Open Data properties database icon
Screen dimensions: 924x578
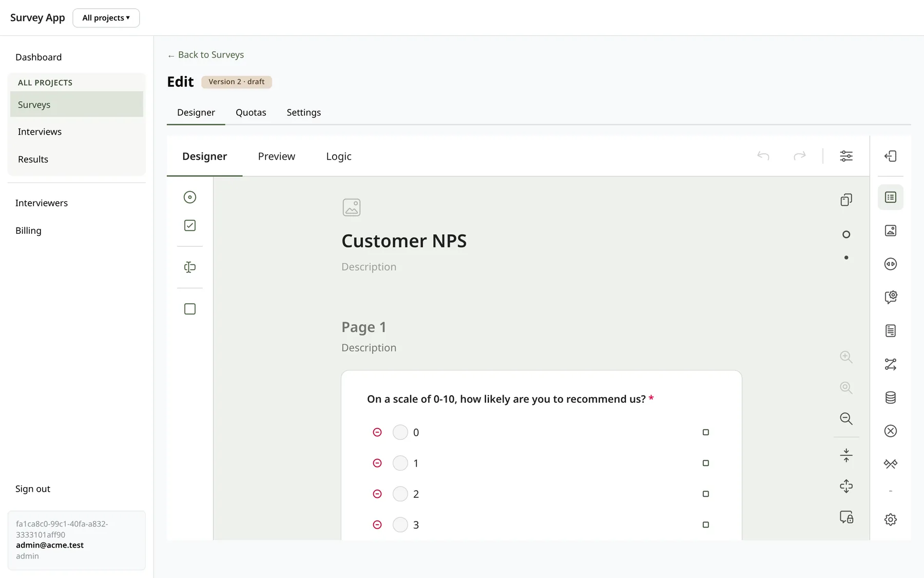pyautogui.click(x=891, y=398)
